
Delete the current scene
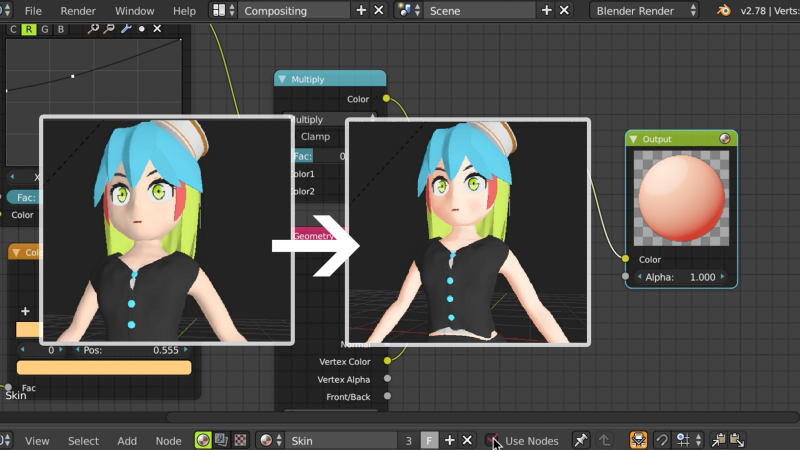point(564,10)
